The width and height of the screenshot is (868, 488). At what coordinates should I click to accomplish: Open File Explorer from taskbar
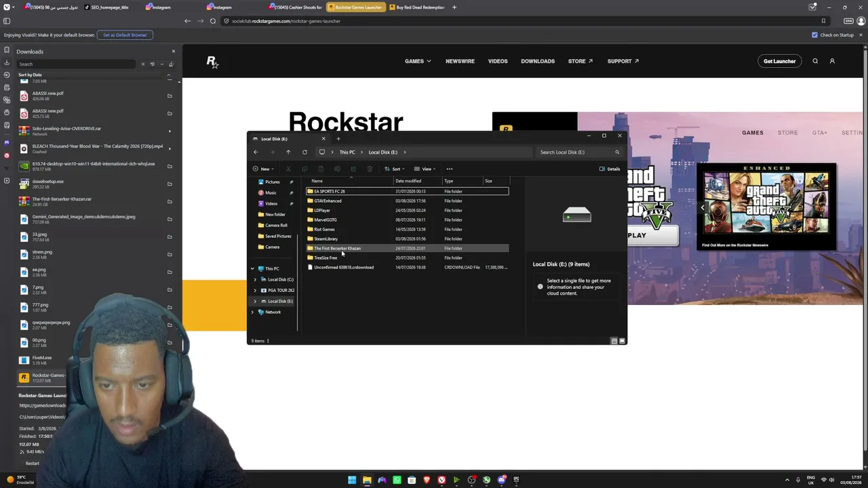coord(367,480)
